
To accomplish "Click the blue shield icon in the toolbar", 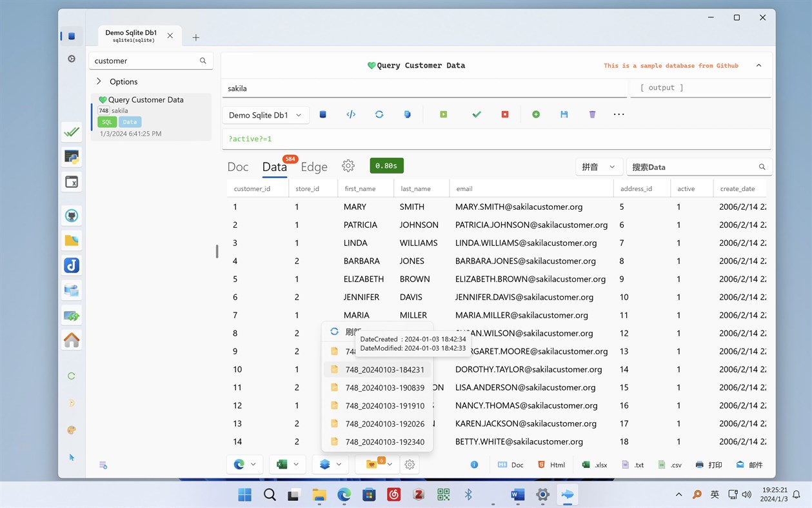I will (407, 114).
